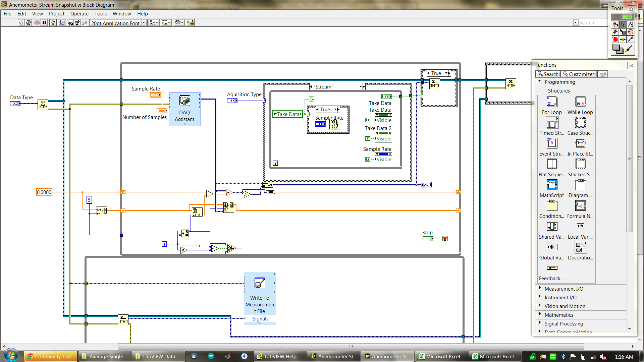
Task: Select the Operate Value hand tool
Action: [x=615, y=24]
